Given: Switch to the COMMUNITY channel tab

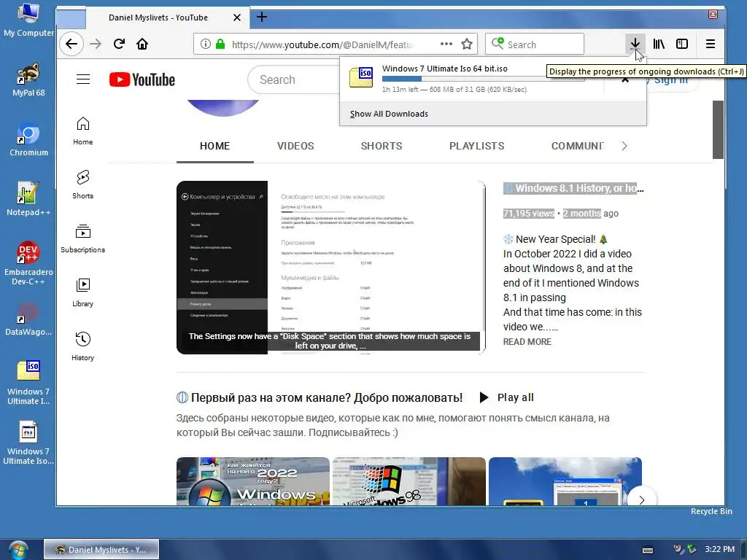Looking at the screenshot, I should coord(577,146).
